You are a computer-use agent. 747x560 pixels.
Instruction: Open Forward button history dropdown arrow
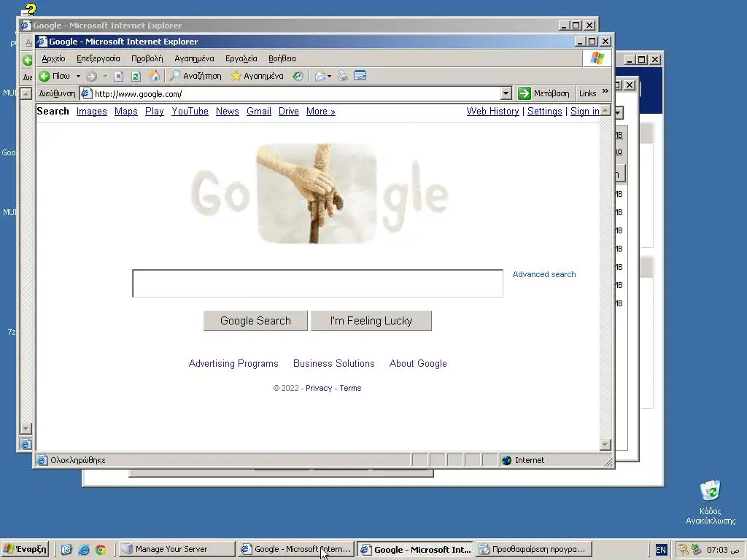coord(105,76)
